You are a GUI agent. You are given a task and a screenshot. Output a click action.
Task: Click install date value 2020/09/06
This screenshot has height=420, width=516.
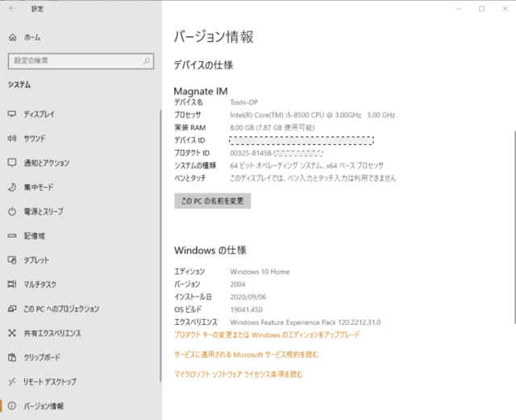tap(248, 297)
